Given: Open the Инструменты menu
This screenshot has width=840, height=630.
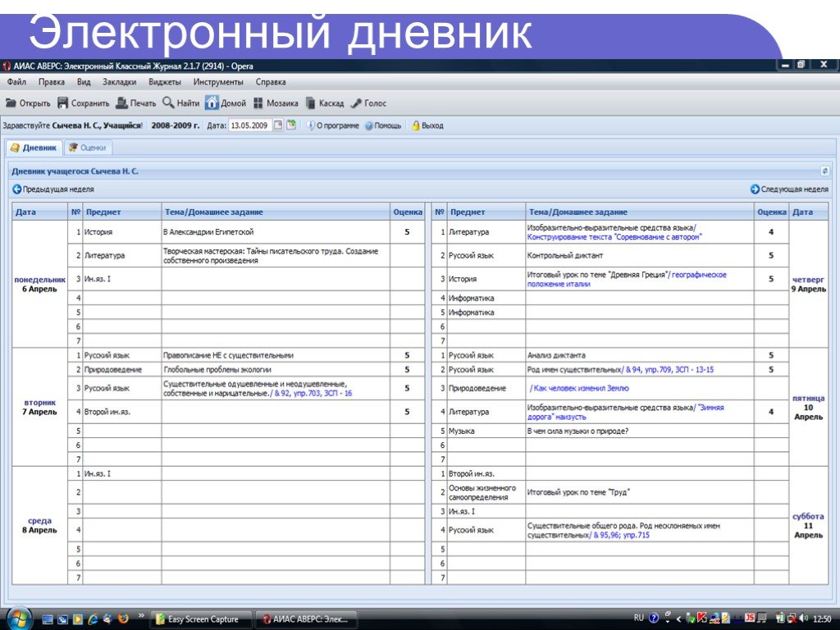Looking at the screenshot, I should point(218,82).
